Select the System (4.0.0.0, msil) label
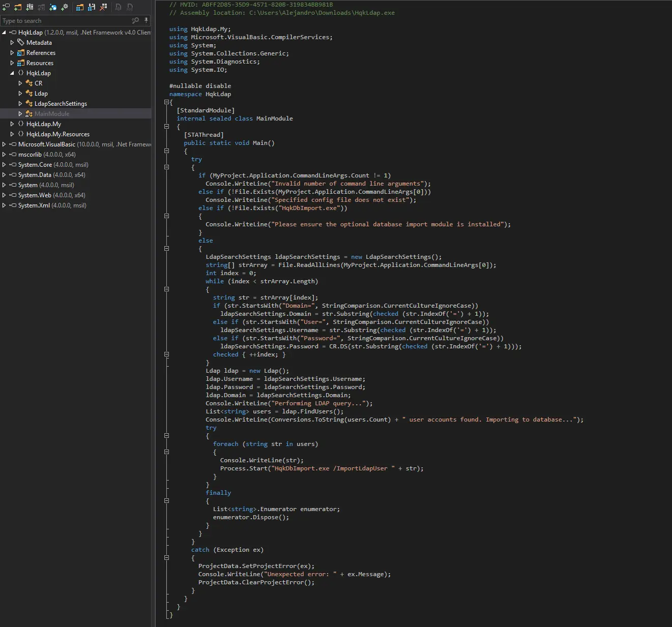 tap(46, 185)
